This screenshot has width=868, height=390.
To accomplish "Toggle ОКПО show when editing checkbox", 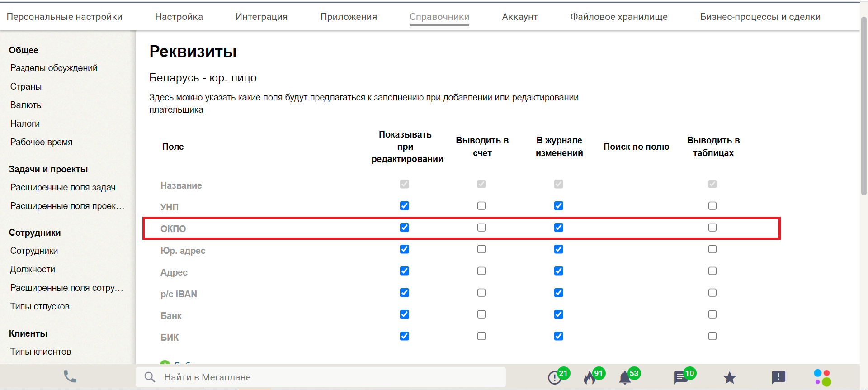I will click(x=405, y=228).
